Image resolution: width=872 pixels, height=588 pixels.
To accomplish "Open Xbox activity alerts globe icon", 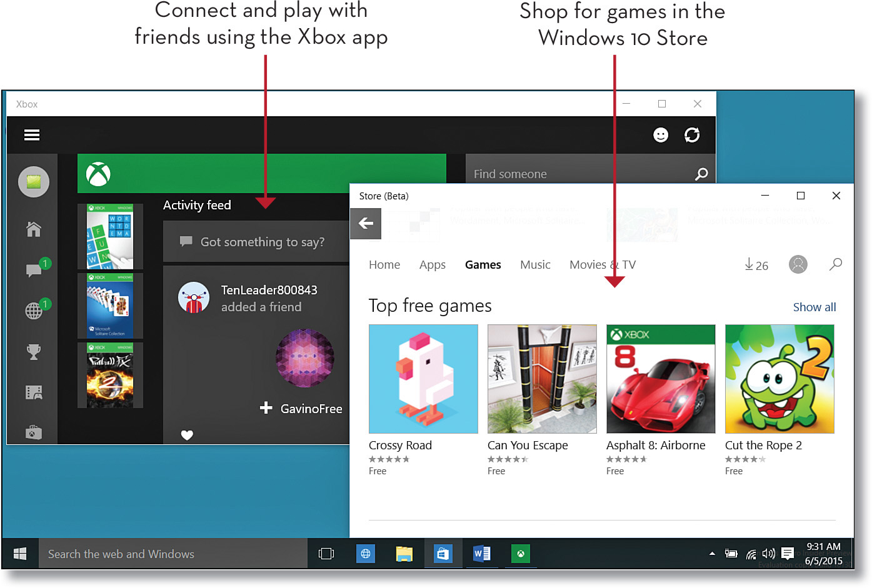I will tap(34, 311).
